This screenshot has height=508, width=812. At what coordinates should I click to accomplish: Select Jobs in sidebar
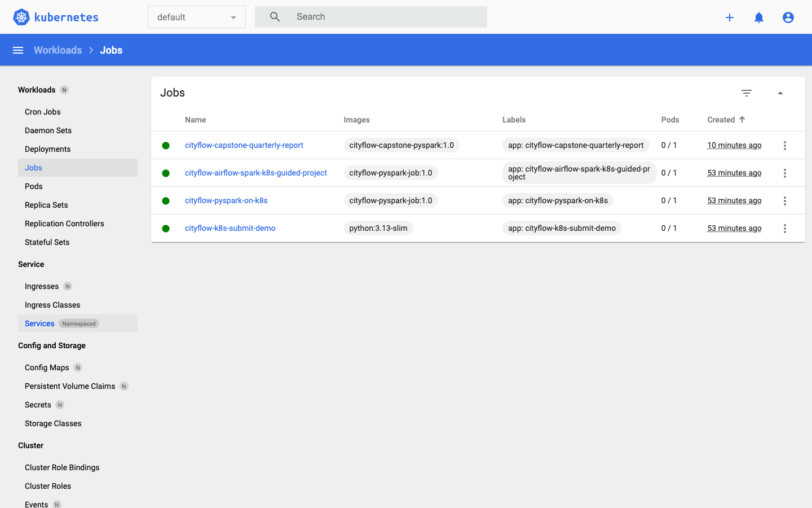(78, 168)
